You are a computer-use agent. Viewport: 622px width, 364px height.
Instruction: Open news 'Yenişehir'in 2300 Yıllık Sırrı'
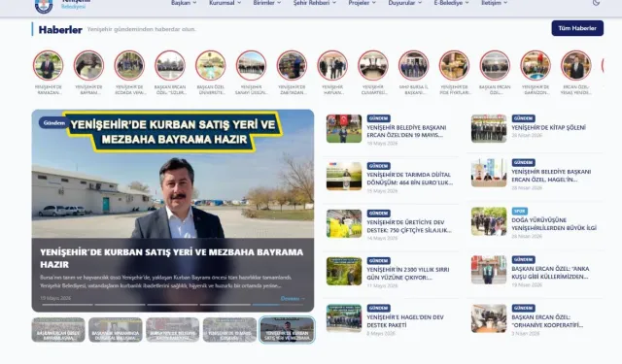408,274
